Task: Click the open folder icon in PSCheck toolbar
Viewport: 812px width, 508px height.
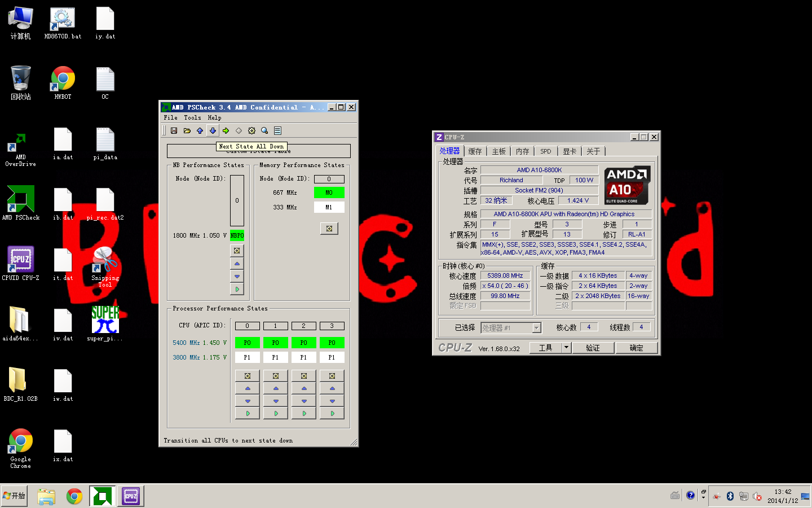Action: click(187, 130)
